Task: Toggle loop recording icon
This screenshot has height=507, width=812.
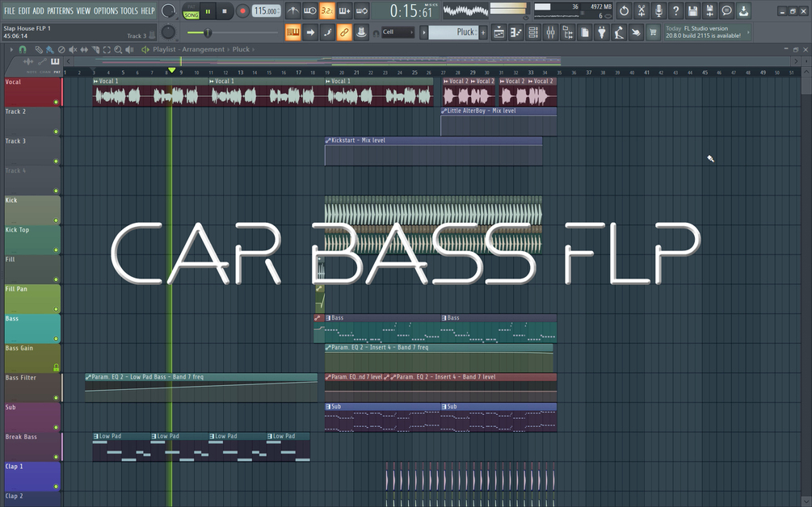Action: click(361, 10)
